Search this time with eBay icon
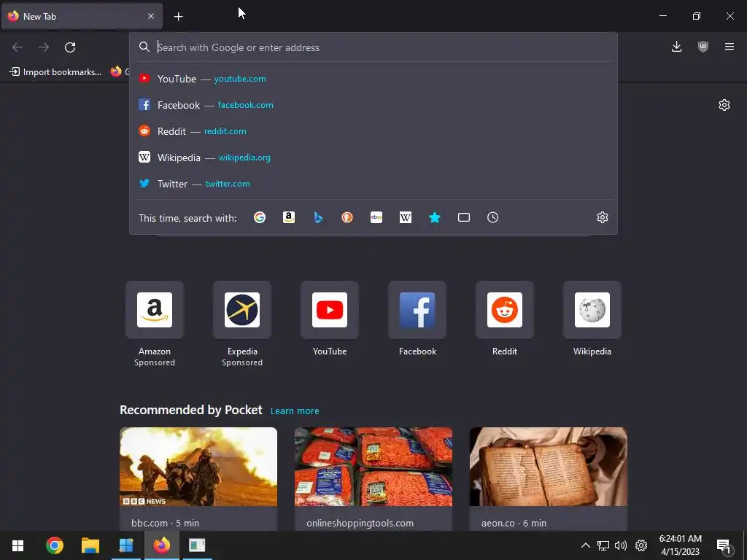 tap(376, 217)
